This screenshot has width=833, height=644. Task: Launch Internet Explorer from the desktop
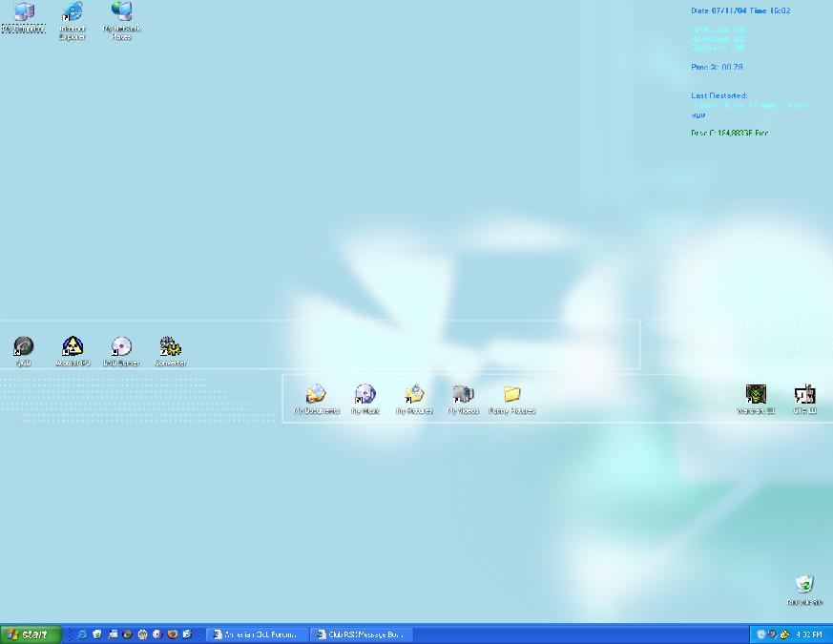point(73,13)
